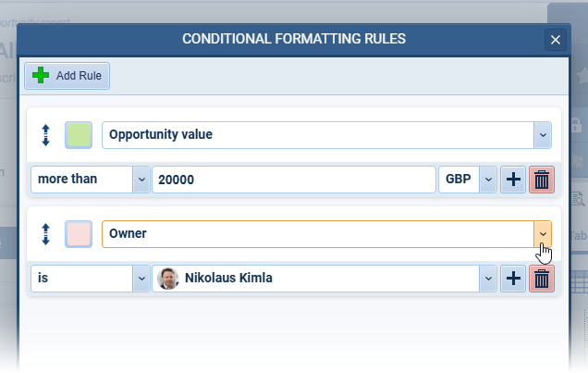Add condition to Owner rule
Image resolution: width=588 pixels, height=373 pixels.
512,278
